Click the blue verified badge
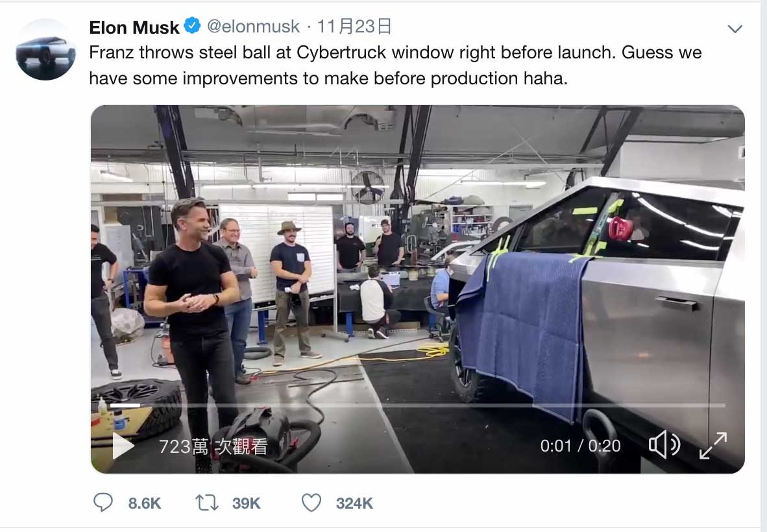 click(192, 25)
